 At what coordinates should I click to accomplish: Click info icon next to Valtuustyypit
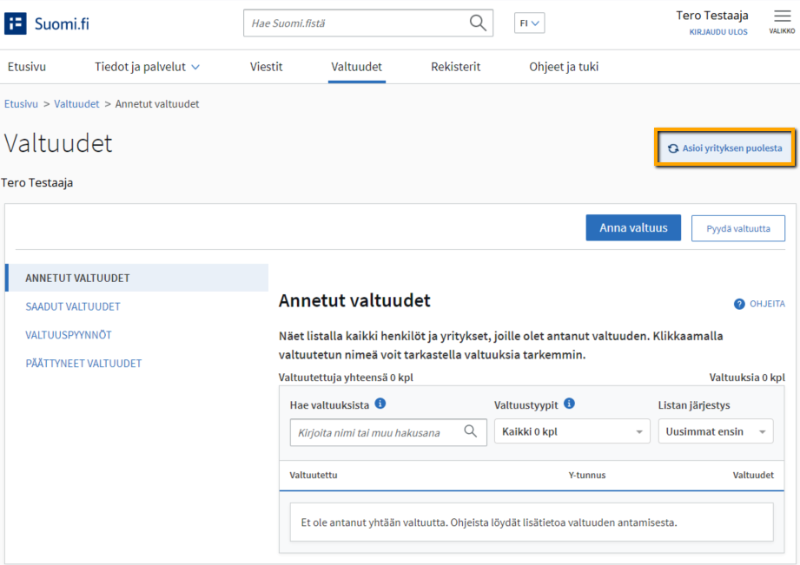569,404
